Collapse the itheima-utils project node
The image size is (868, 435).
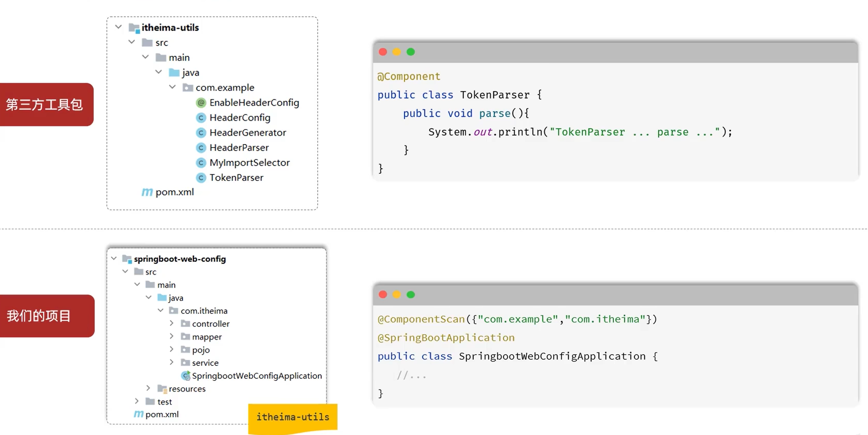coord(118,27)
